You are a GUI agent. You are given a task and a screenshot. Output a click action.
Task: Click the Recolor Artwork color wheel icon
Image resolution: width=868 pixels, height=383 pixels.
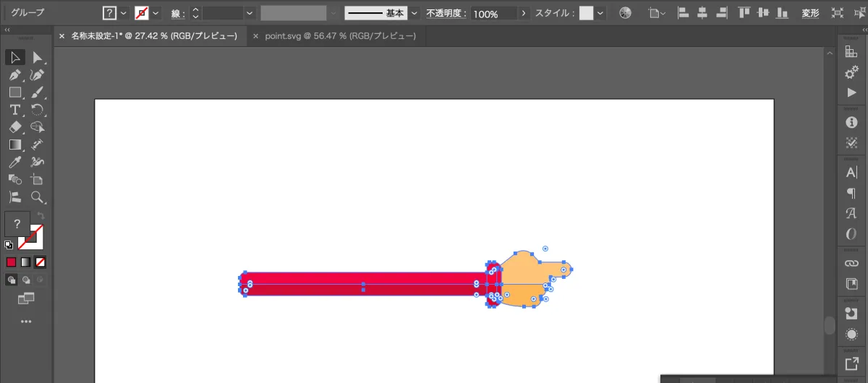625,13
